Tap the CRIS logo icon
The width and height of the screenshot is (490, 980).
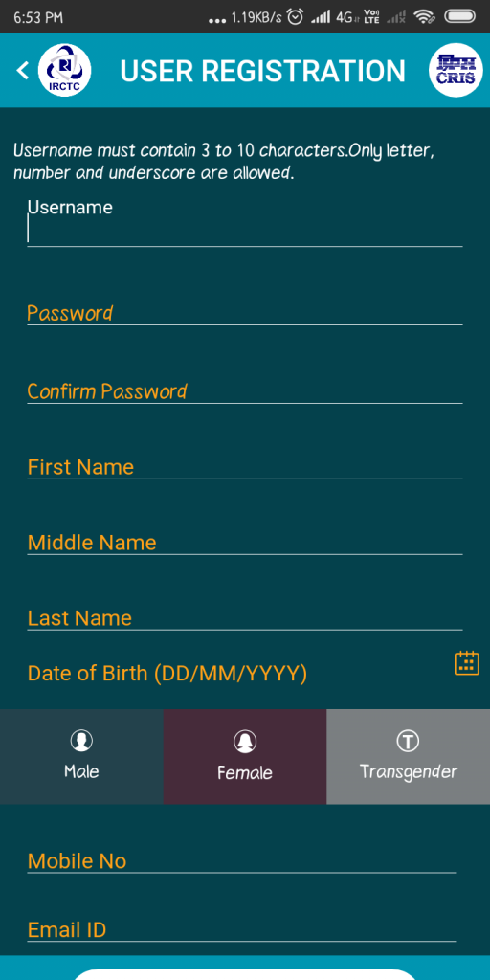[x=456, y=70]
